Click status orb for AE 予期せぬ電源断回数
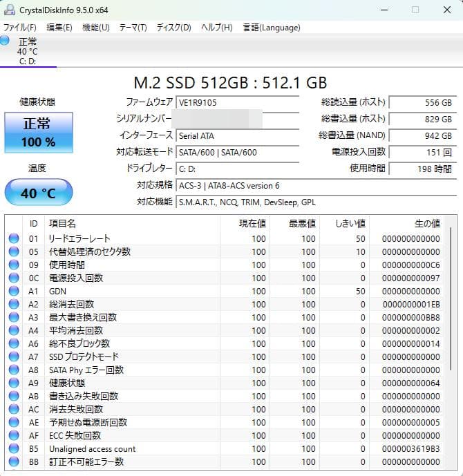Viewport: 463px width, 476px height. tap(14, 422)
